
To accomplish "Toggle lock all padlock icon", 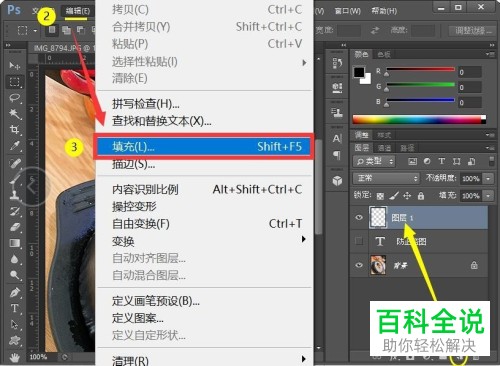I will click(x=421, y=196).
